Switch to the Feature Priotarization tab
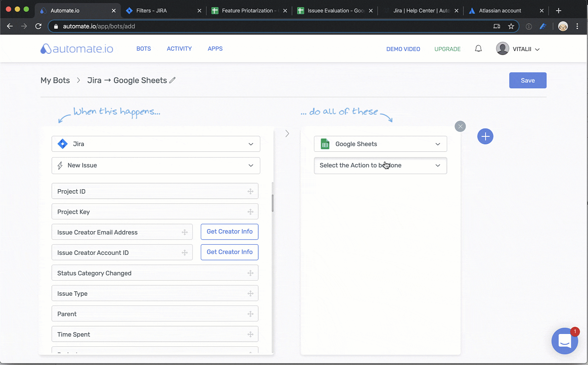The image size is (588, 365). point(249,10)
